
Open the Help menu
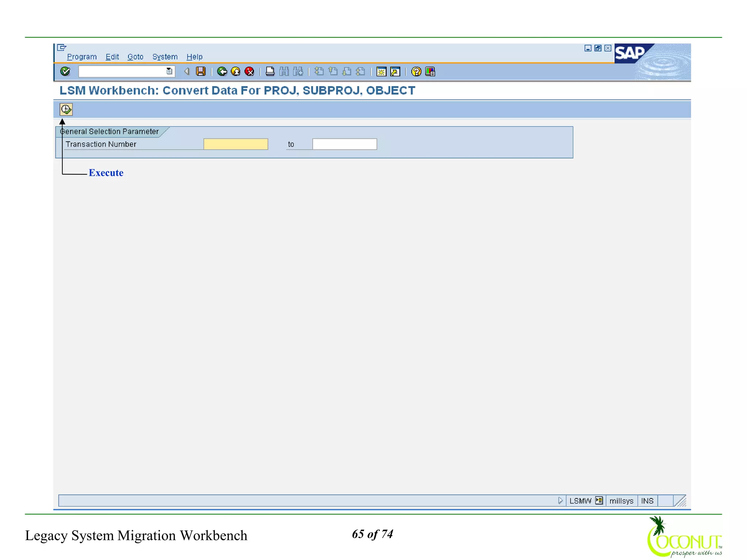(194, 57)
